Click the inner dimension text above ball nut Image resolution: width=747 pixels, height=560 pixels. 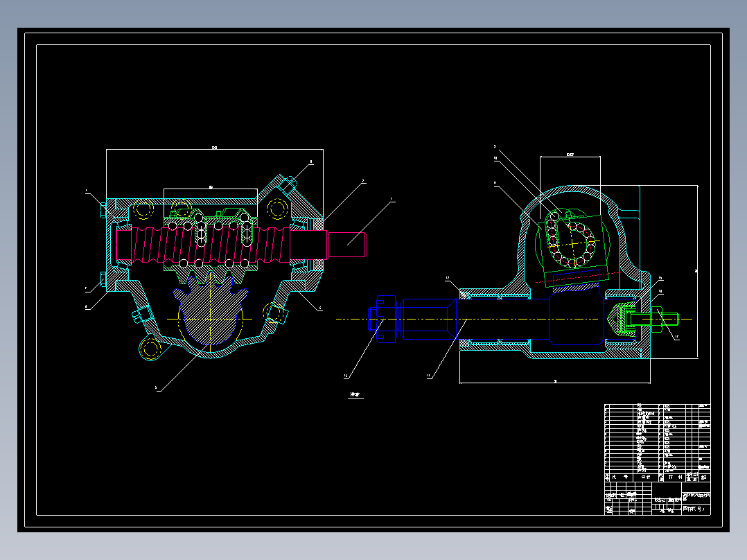(211, 187)
